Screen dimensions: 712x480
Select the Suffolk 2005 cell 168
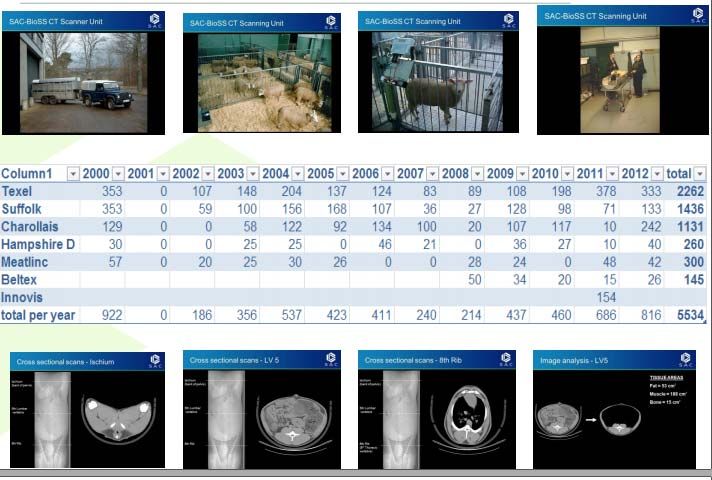click(336, 209)
